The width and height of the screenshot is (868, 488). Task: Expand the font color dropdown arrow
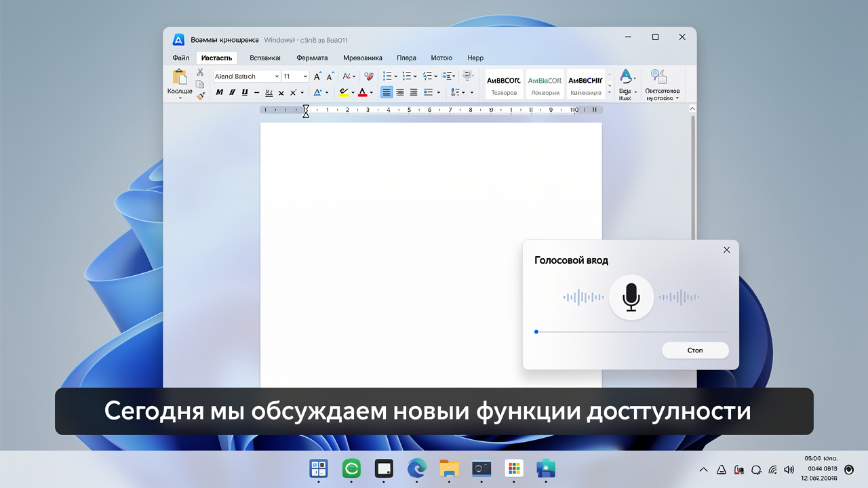372,93
